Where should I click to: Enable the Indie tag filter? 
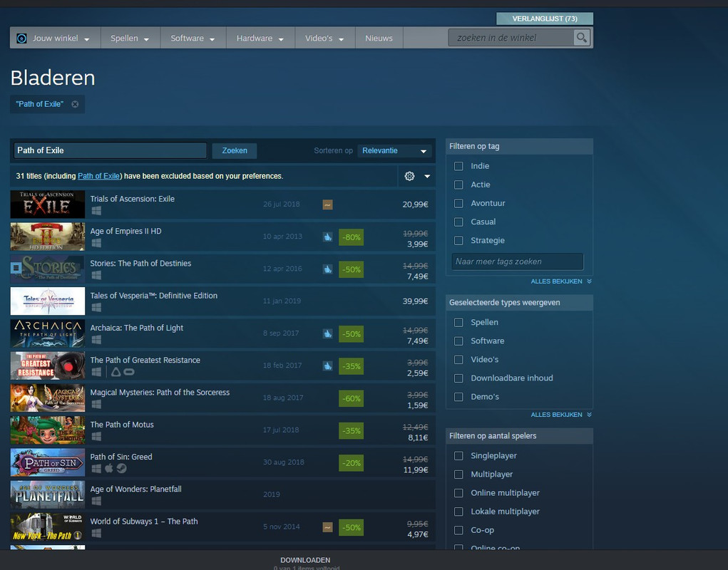(458, 166)
